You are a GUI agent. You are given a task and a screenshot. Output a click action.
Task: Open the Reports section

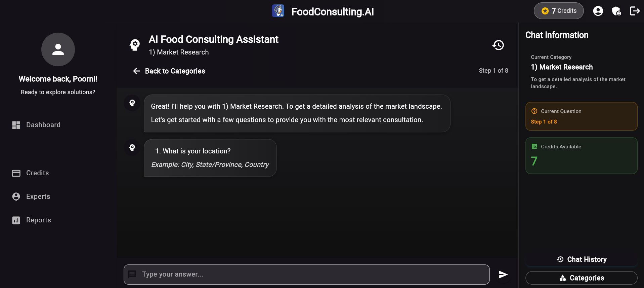pyautogui.click(x=38, y=220)
